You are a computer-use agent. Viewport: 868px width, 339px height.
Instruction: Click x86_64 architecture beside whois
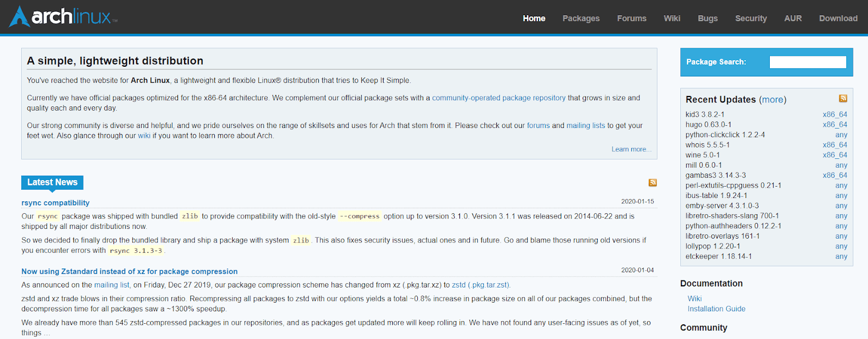(x=835, y=145)
